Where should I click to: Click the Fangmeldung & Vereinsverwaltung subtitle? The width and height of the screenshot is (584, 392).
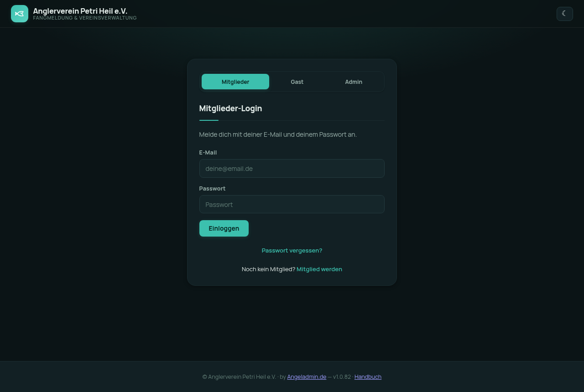point(85,18)
